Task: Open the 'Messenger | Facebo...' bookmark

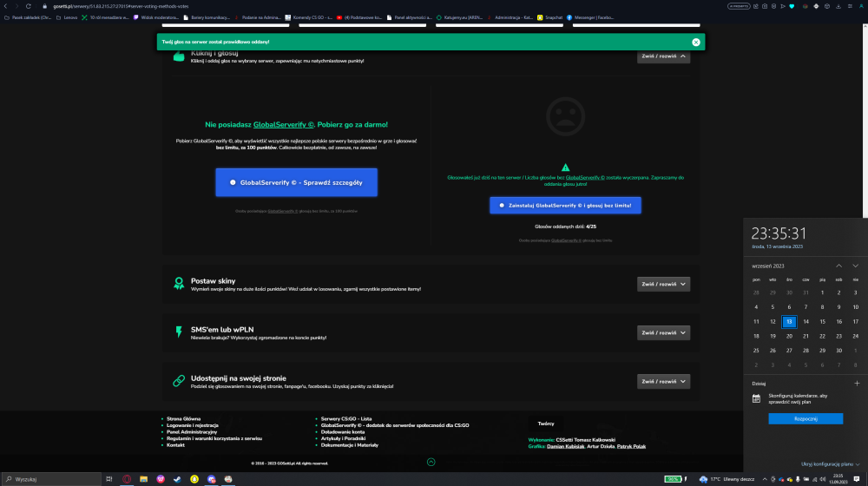Action: coord(590,17)
